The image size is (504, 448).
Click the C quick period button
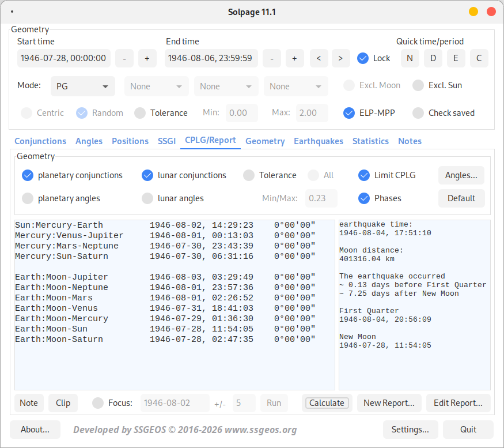tap(479, 58)
